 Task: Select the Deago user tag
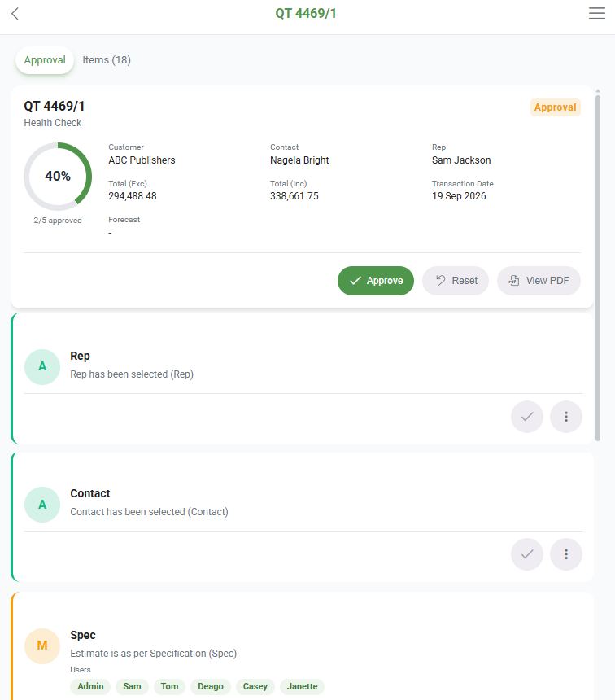point(210,686)
